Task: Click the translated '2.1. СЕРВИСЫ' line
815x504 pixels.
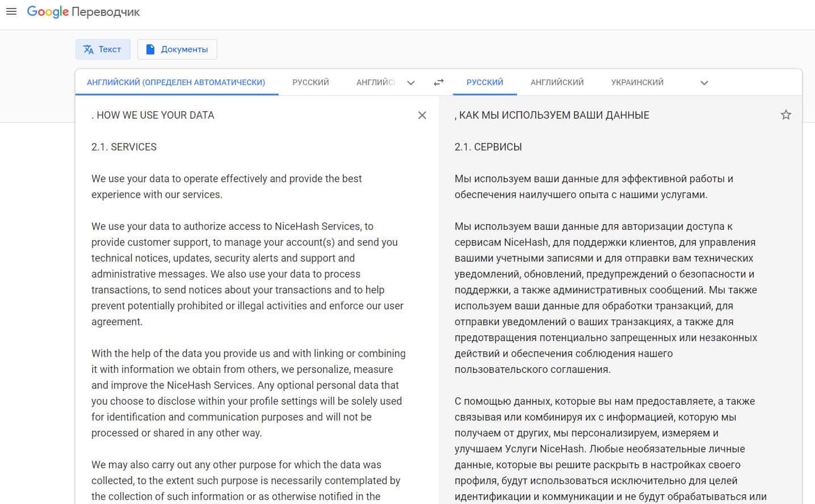Action: tap(488, 147)
